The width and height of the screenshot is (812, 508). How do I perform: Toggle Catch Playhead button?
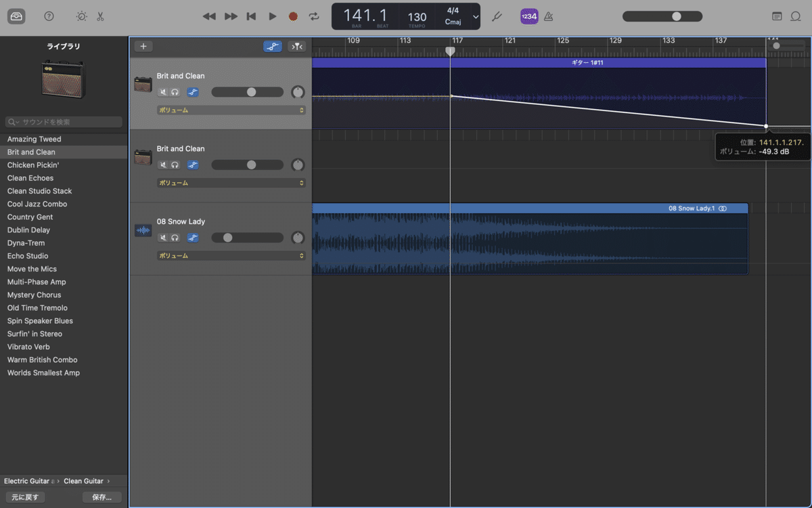click(x=297, y=47)
